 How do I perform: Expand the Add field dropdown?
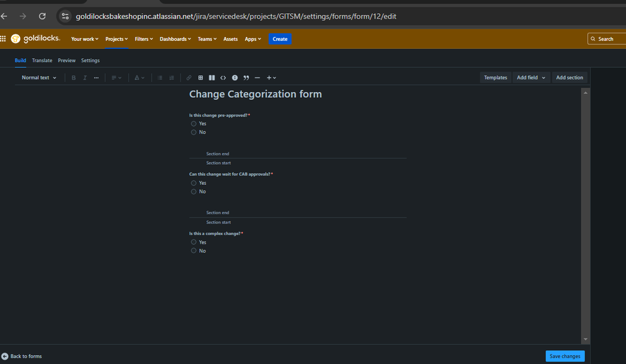pyautogui.click(x=531, y=78)
